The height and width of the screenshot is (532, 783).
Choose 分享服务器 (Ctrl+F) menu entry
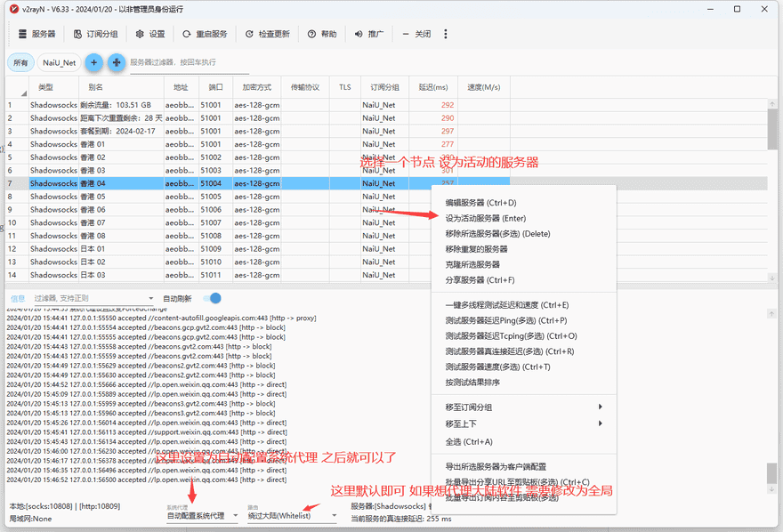click(x=524, y=280)
